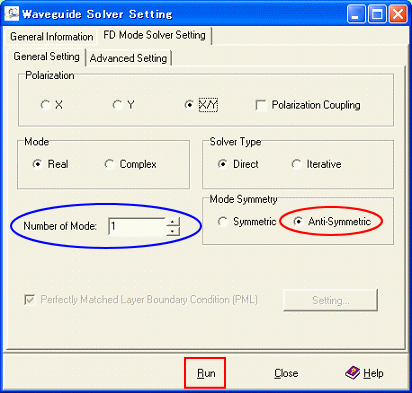Run the waveguide solver
Viewport: 412px width, 393px height.
[x=206, y=373]
